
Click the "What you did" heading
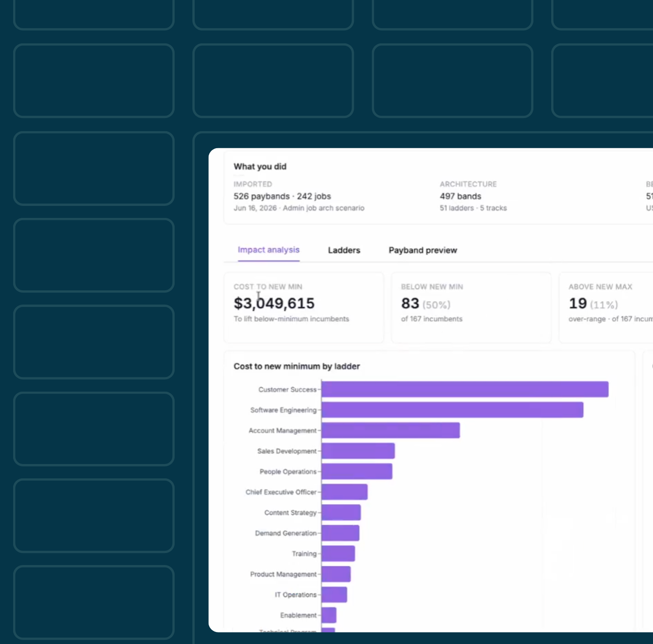click(x=260, y=167)
